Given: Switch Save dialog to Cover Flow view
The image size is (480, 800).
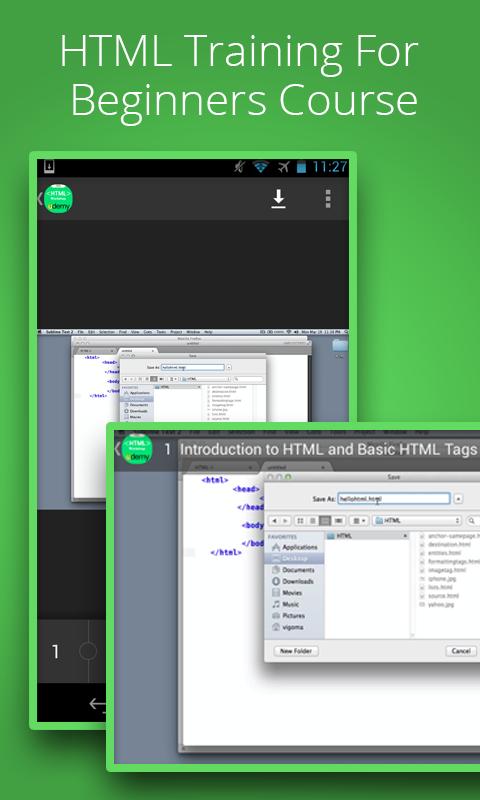Looking at the screenshot, I should click(x=338, y=520).
